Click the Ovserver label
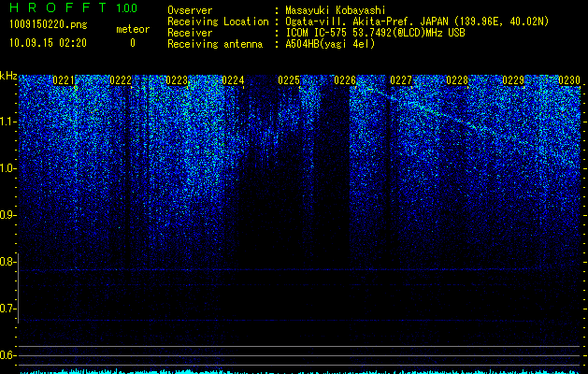 [190, 10]
